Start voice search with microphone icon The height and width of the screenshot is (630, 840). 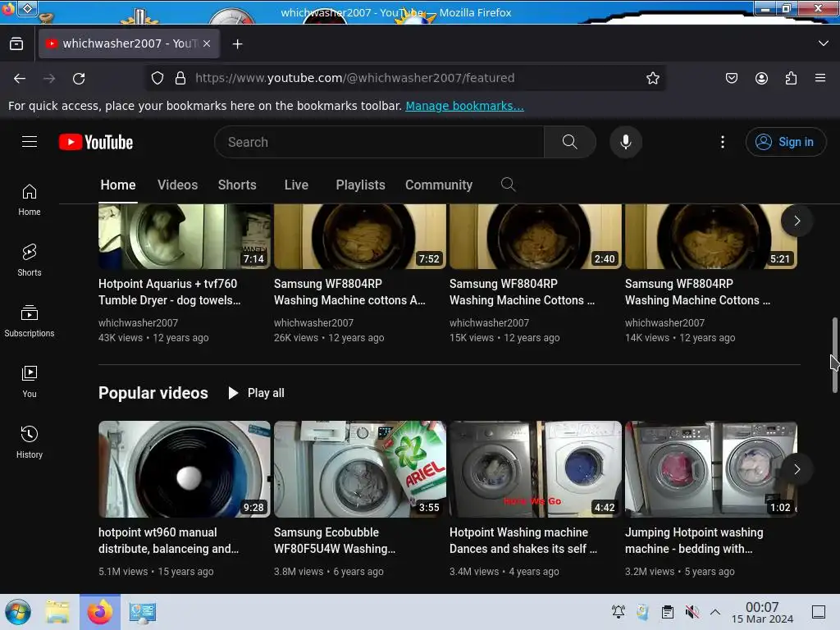(625, 142)
